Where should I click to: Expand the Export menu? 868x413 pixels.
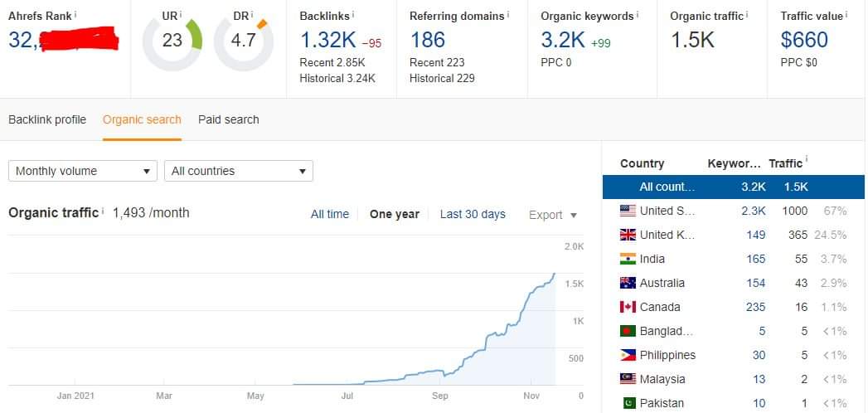point(553,215)
